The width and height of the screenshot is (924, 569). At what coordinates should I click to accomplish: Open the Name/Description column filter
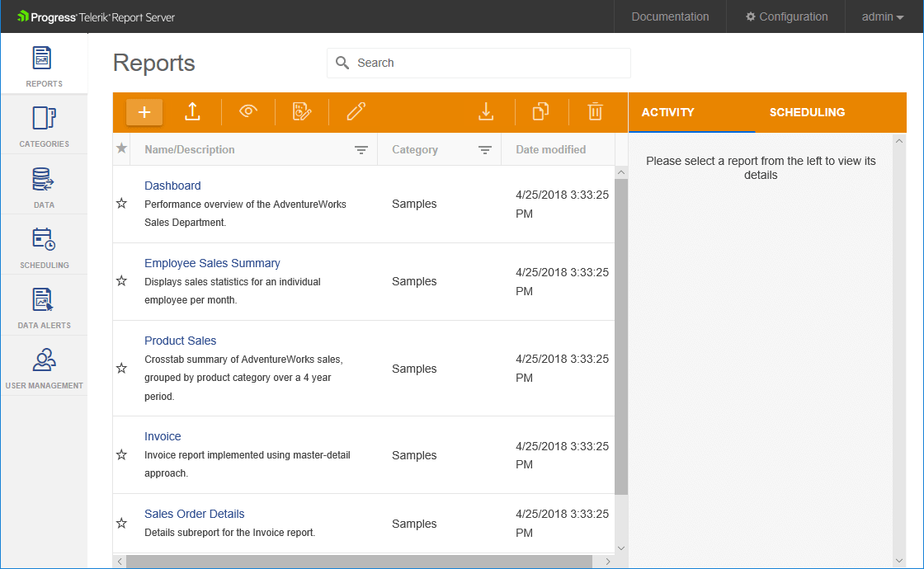coord(361,150)
